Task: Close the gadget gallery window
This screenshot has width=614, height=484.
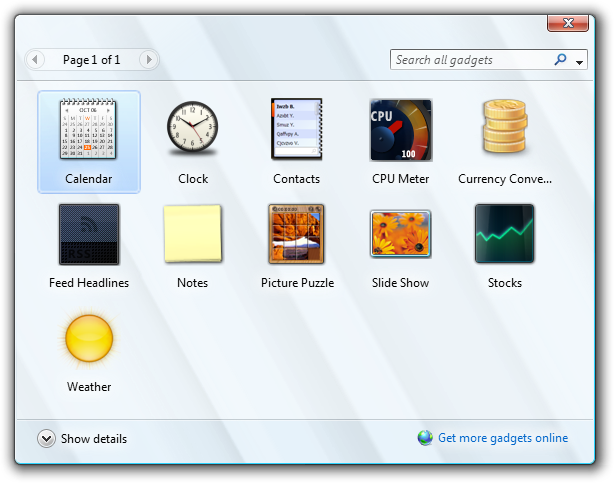Action: pos(568,23)
